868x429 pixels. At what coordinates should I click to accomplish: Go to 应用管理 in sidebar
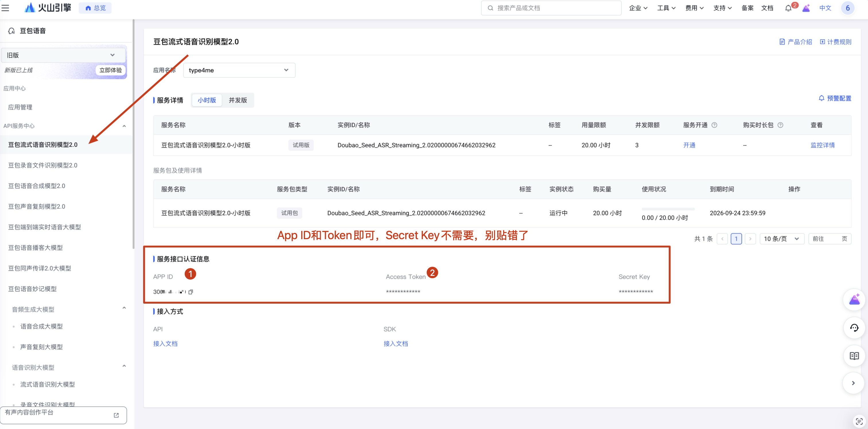(x=20, y=107)
